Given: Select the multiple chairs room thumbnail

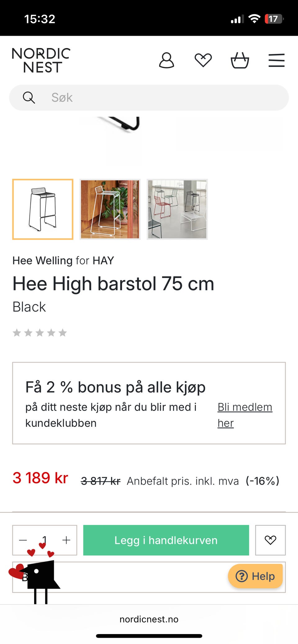Looking at the screenshot, I should (x=177, y=209).
